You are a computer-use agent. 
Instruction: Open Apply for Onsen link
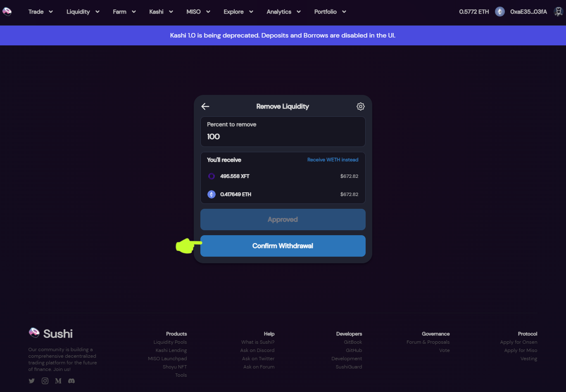point(518,342)
